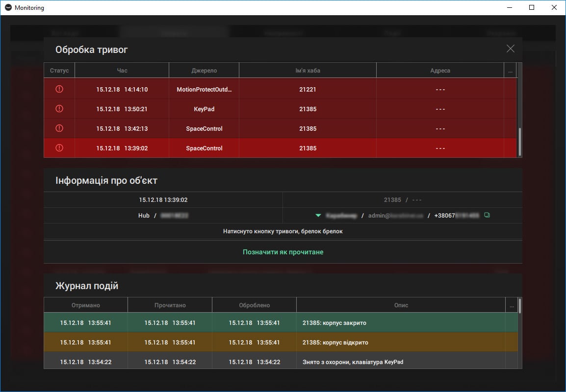Open event log column options (…)
Viewport: 566px width, 392px height.
(x=512, y=305)
